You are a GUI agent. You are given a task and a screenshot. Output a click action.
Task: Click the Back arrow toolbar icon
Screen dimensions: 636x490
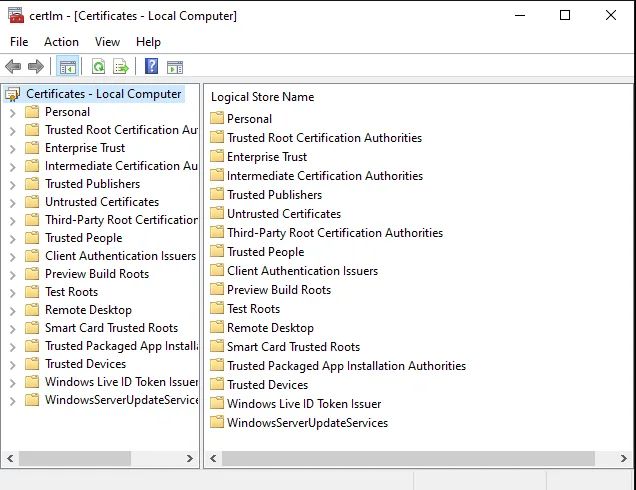(13, 67)
